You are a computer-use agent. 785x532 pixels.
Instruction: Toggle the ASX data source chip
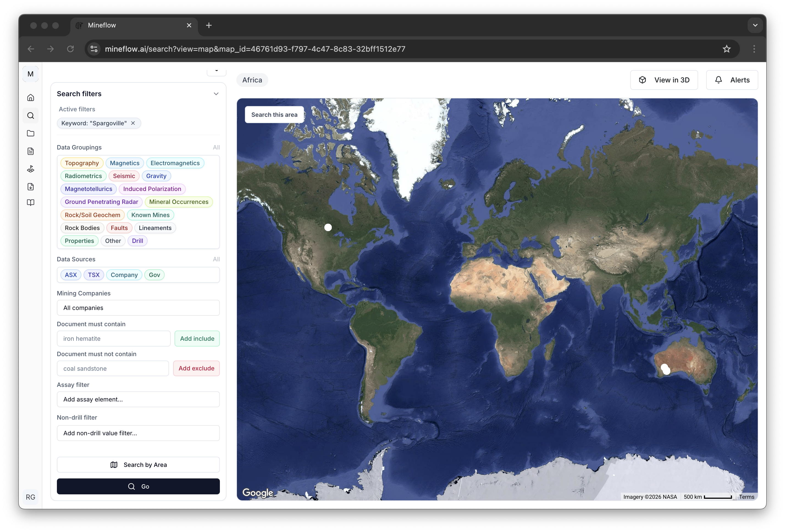pyautogui.click(x=71, y=275)
